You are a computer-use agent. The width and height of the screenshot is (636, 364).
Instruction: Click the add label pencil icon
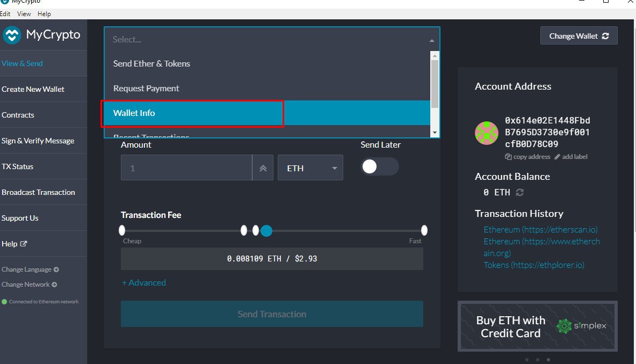click(557, 157)
